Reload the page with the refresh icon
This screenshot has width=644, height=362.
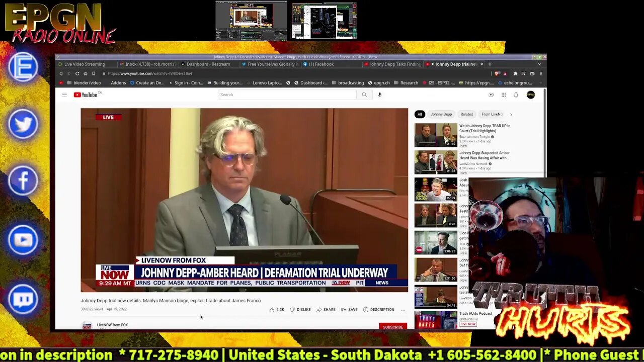click(x=77, y=73)
